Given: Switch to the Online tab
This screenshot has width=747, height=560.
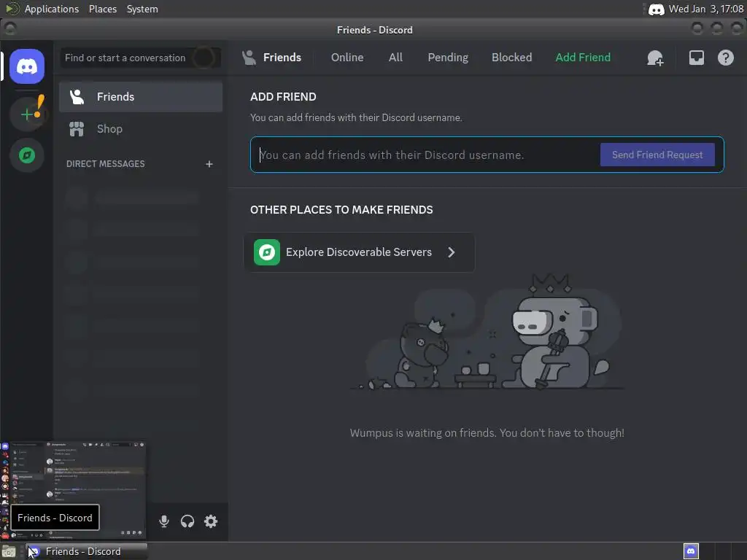Looking at the screenshot, I should 347,58.
